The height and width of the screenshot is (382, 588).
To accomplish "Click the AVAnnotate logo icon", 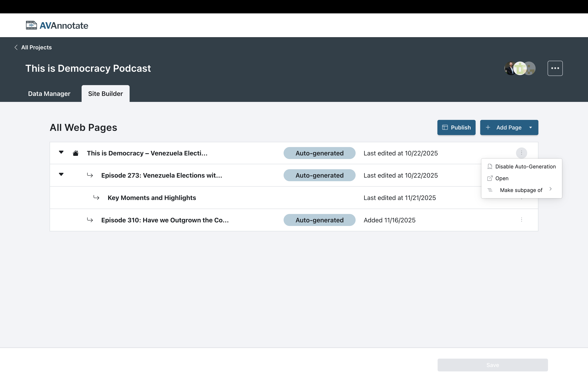I will [31, 25].
